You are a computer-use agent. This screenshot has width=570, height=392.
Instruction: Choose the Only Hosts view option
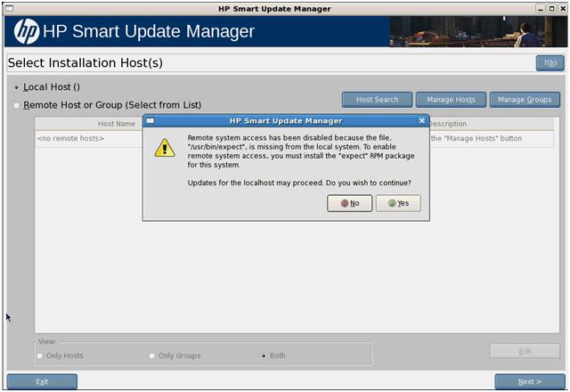[39, 355]
